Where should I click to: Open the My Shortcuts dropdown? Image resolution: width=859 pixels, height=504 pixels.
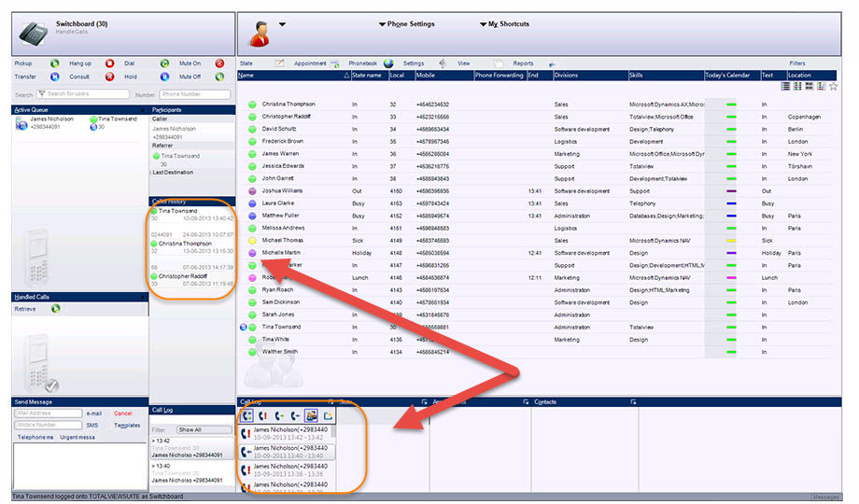[x=504, y=24]
